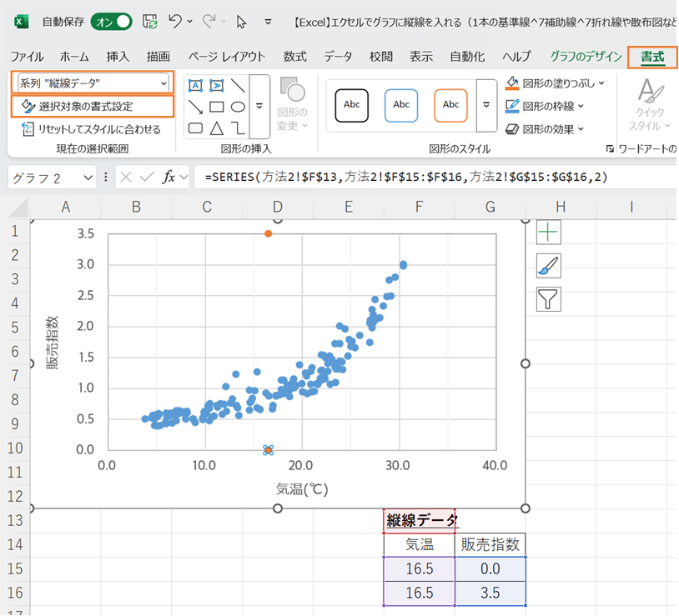Select the oval shape
This screenshot has width=679, height=616.
pyautogui.click(x=238, y=107)
